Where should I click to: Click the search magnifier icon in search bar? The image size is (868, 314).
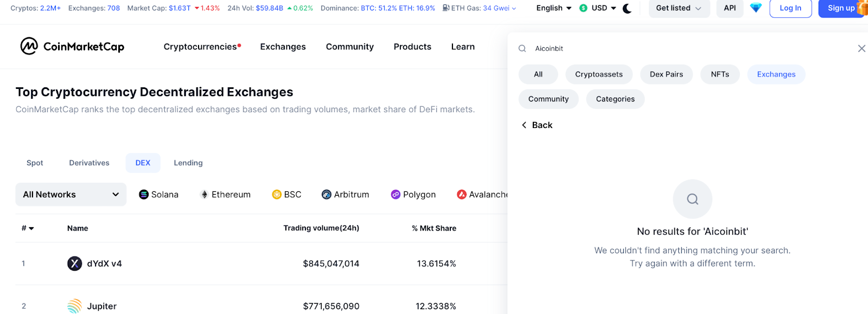coord(522,48)
